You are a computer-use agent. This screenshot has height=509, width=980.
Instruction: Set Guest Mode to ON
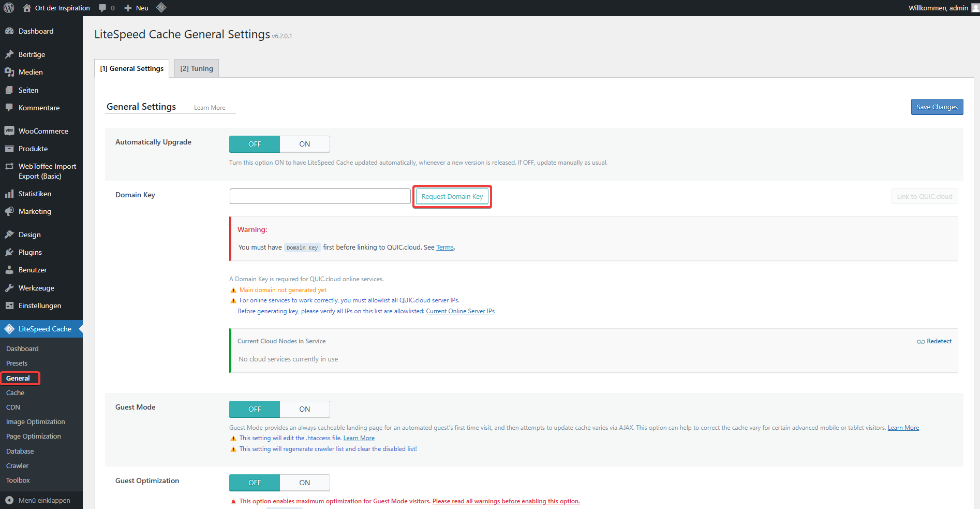click(x=305, y=409)
